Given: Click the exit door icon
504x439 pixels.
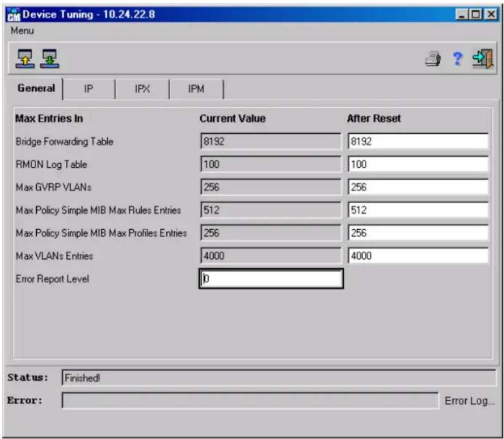Looking at the screenshot, I should [483, 59].
